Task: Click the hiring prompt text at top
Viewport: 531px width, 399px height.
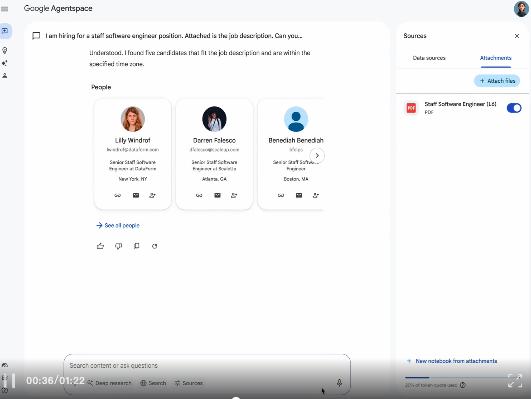Action: (x=174, y=36)
